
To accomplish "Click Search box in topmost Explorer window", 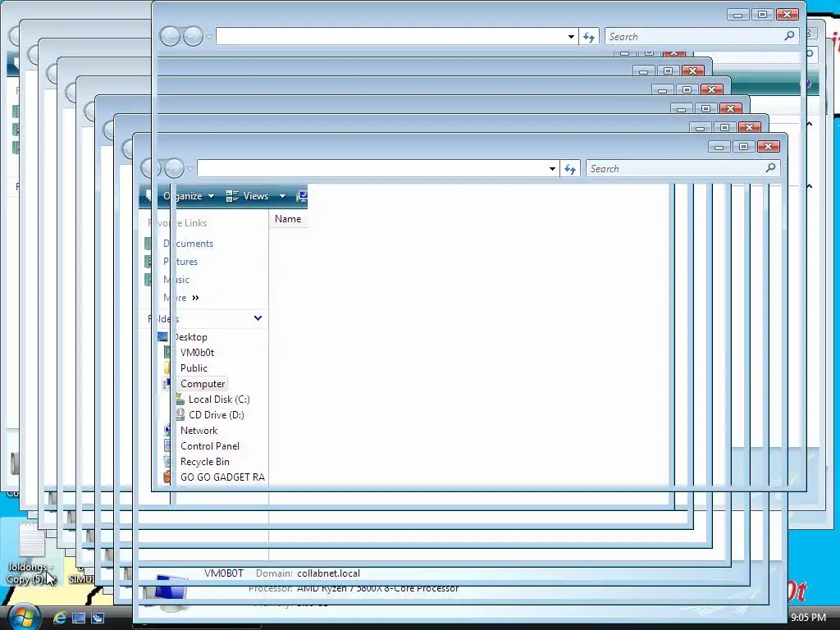I will pos(701,36).
